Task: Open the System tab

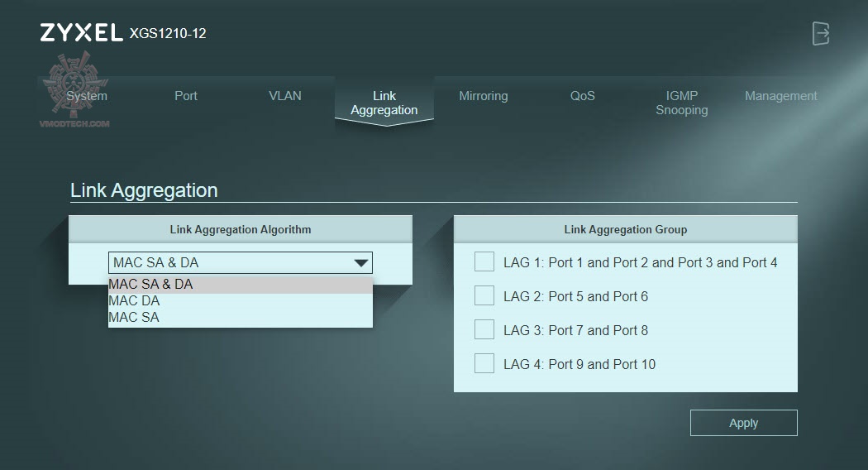Action: 87,96
